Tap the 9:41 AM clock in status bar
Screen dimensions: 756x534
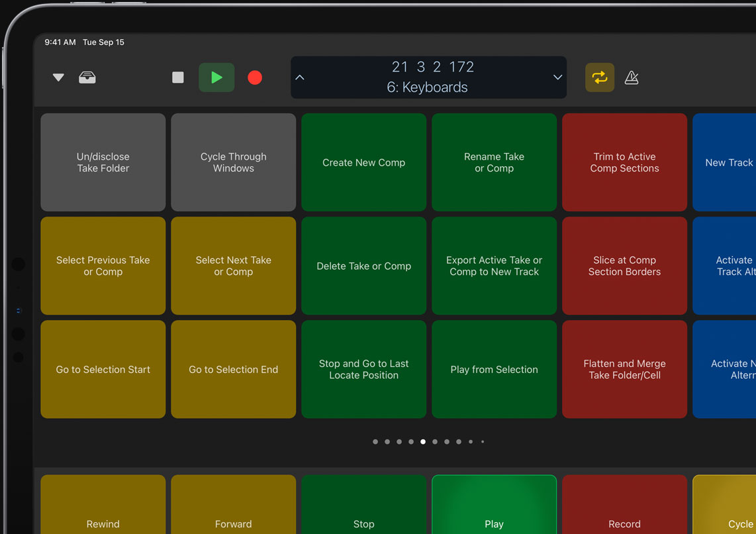click(60, 42)
